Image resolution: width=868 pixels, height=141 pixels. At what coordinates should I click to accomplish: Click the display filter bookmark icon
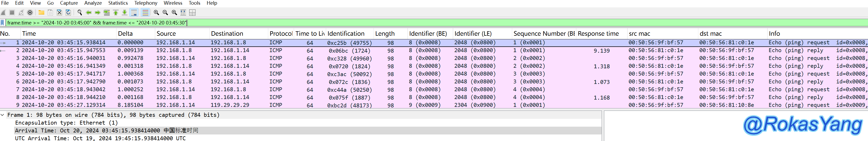[3, 23]
